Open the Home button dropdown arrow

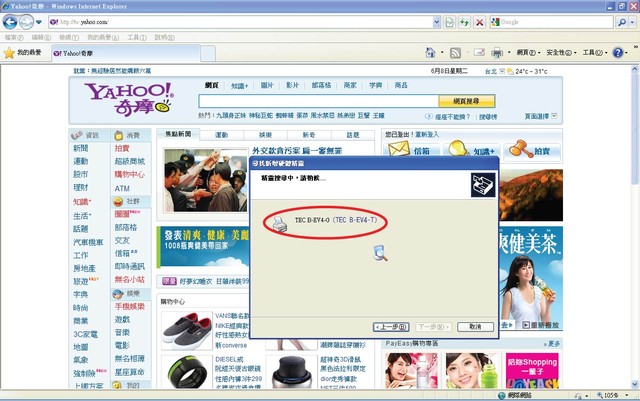coord(442,53)
